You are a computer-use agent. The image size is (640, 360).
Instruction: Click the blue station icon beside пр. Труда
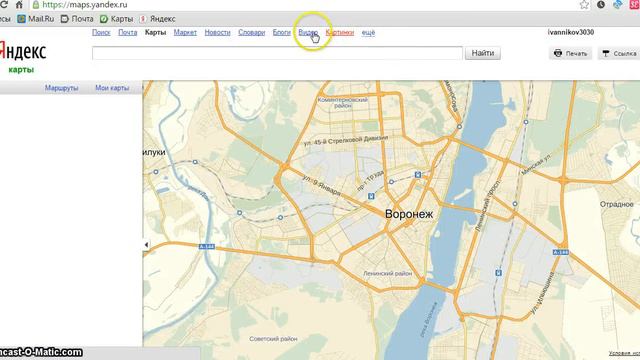pos(371,196)
